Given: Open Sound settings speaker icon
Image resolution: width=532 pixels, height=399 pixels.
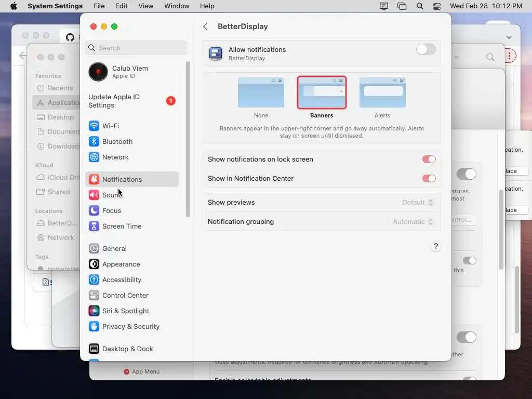Looking at the screenshot, I should (x=94, y=195).
